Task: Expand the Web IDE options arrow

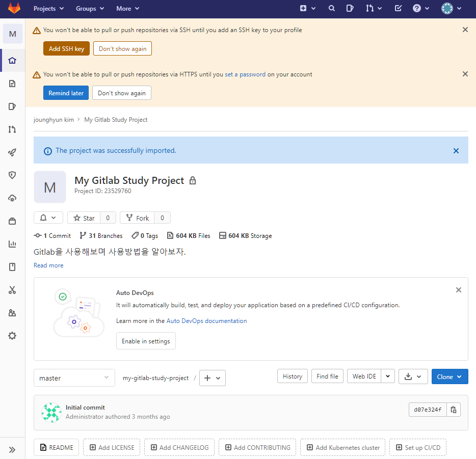Action: click(388, 376)
